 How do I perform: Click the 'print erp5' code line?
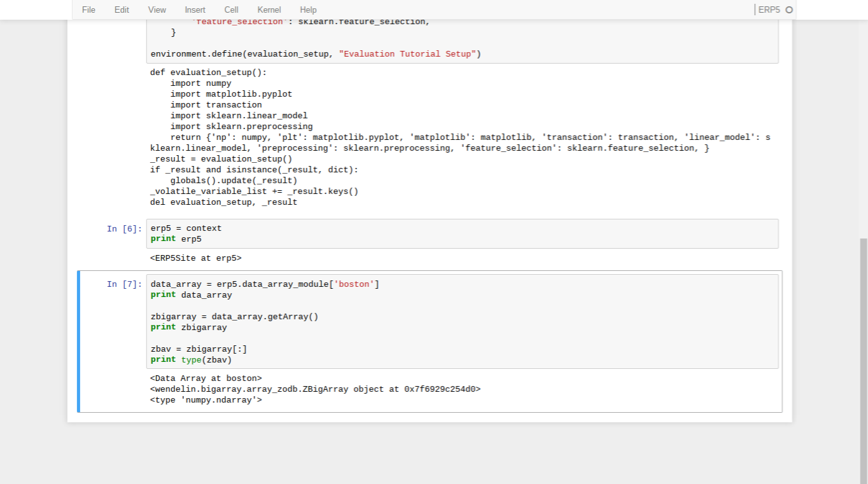point(176,239)
